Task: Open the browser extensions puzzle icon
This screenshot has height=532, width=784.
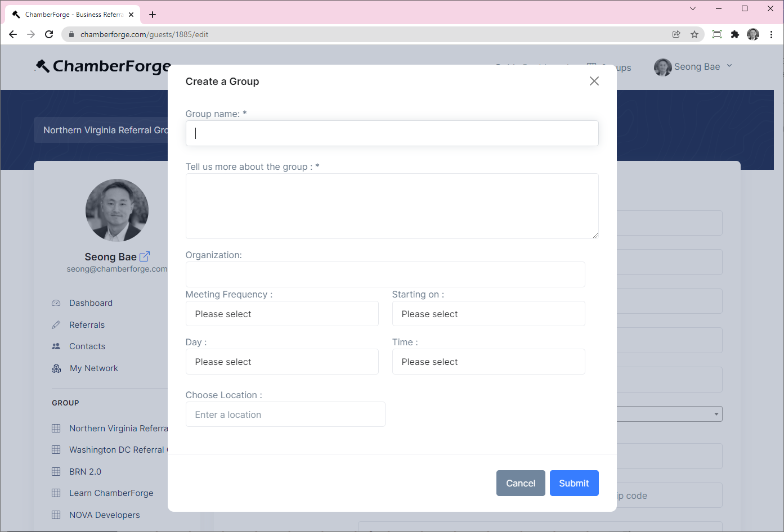Action: 735,34
